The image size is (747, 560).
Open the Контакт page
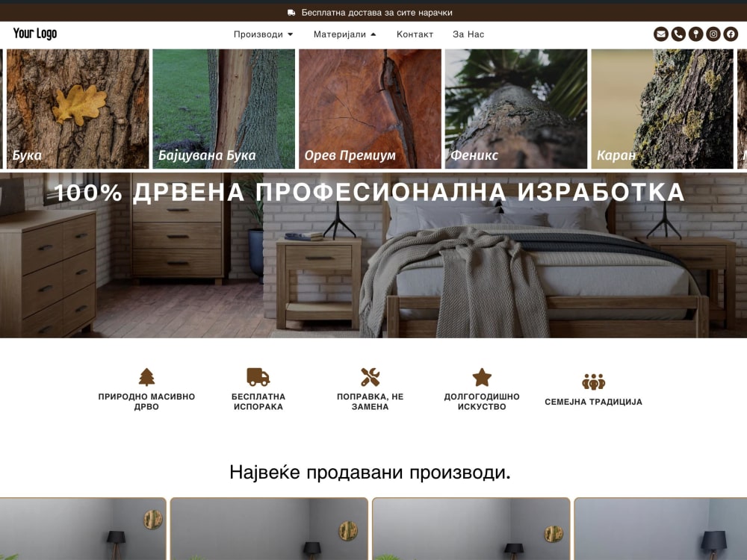(415, 34)
